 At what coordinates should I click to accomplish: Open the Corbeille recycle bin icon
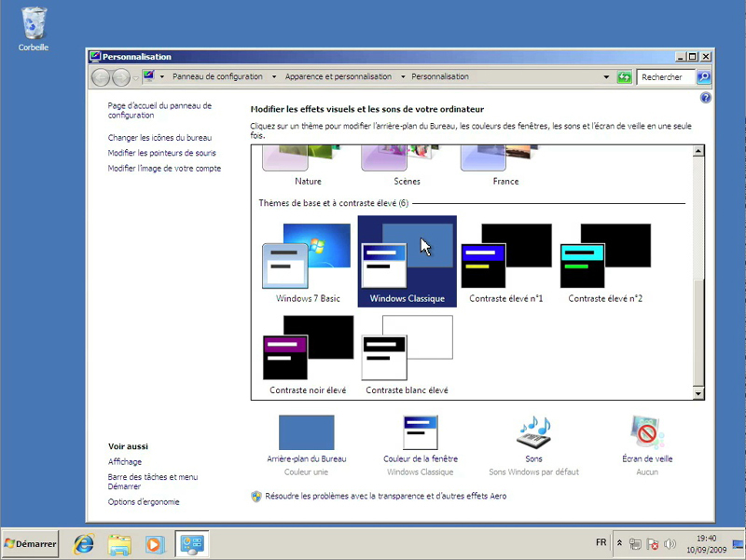[x=34, y=29]
